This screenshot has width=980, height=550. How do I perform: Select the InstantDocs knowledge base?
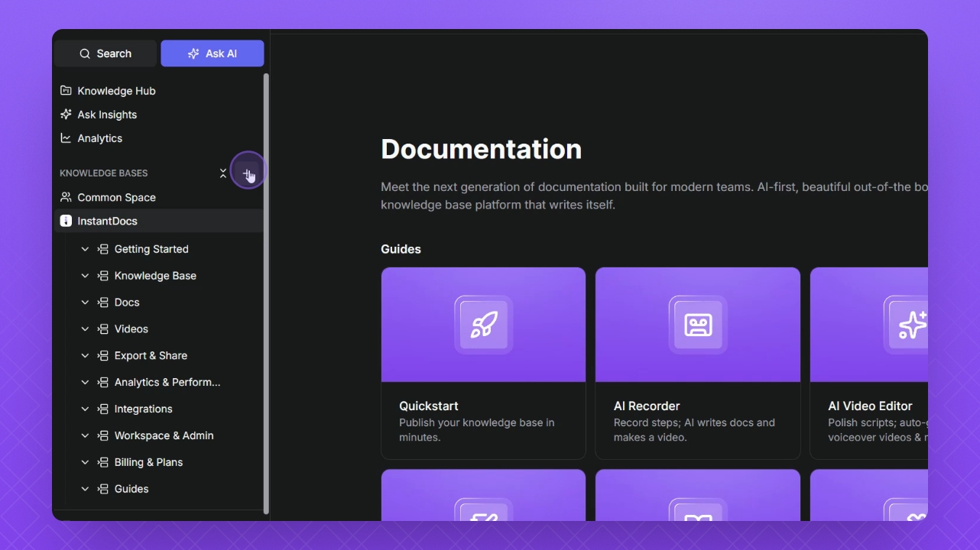(159, 221)
